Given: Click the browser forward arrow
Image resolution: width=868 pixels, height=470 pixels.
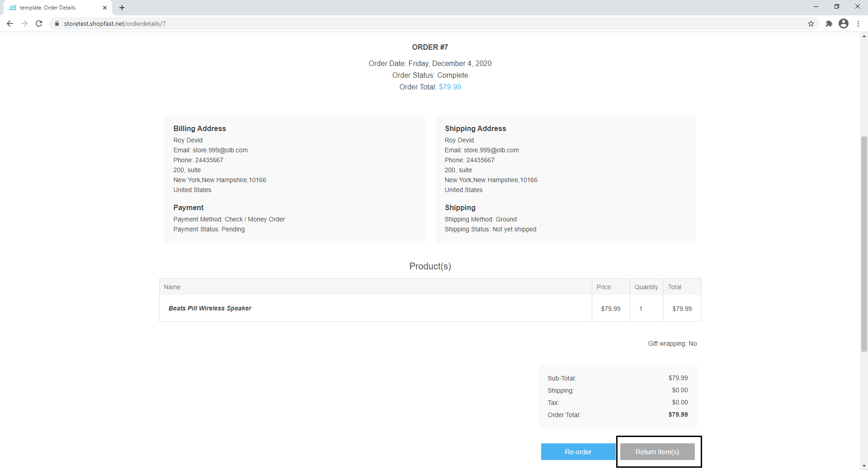Looking at the screenshot, I should tap(24, 23).
